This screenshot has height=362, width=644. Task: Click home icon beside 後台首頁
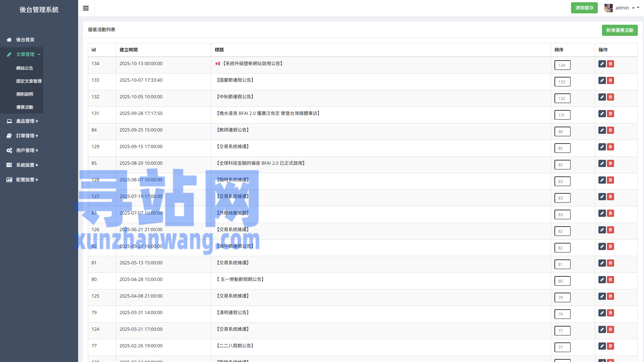pyautogui.click(x=9, y=40)
